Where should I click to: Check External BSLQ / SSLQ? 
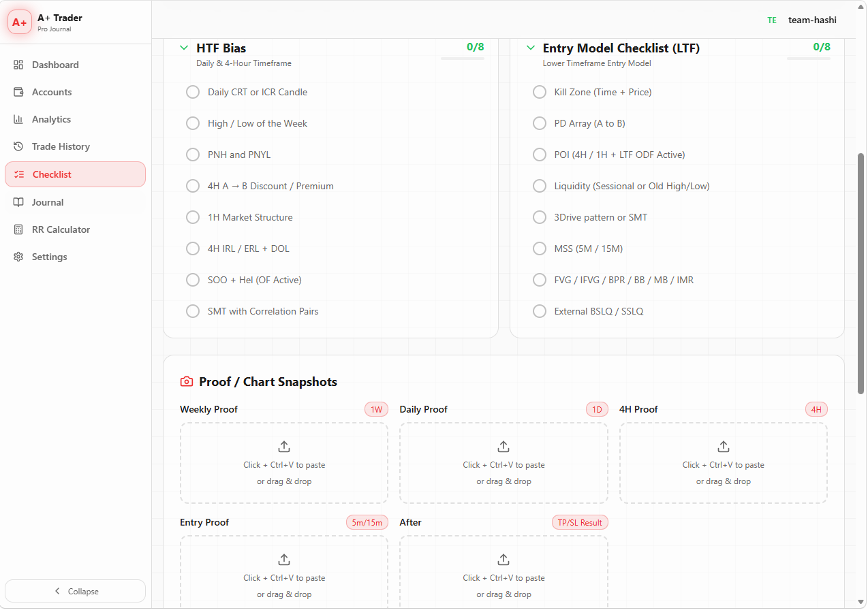point(540,311)
